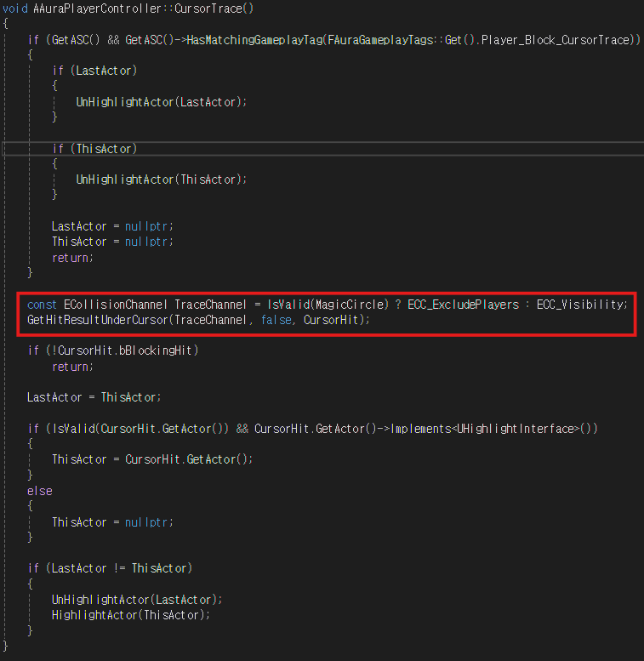
Task: Click ECC_ExcludePlayers constant
Action: (x=463, y=305)
